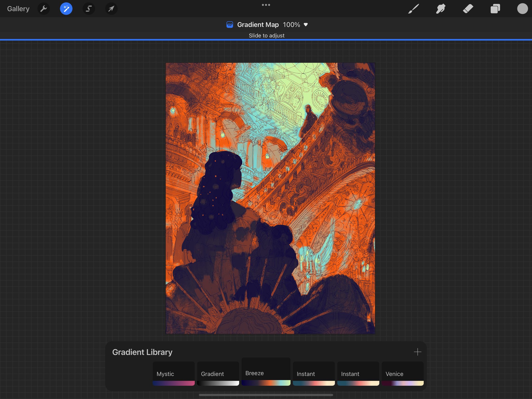
Task: Tap the home indicator bar at bottom
Action: coord(266,395)
